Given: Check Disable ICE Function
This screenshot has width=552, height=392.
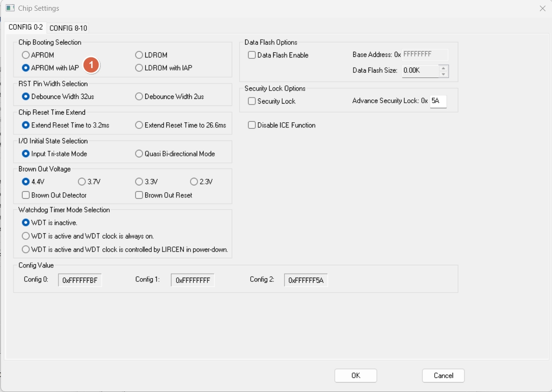Looking at the screenshot, I should (252, 125).
